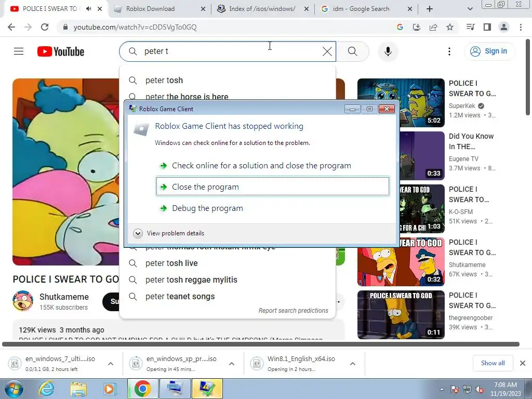Click 'Debug the program' option
The image size is (532, 399).
tap(272, 208)
